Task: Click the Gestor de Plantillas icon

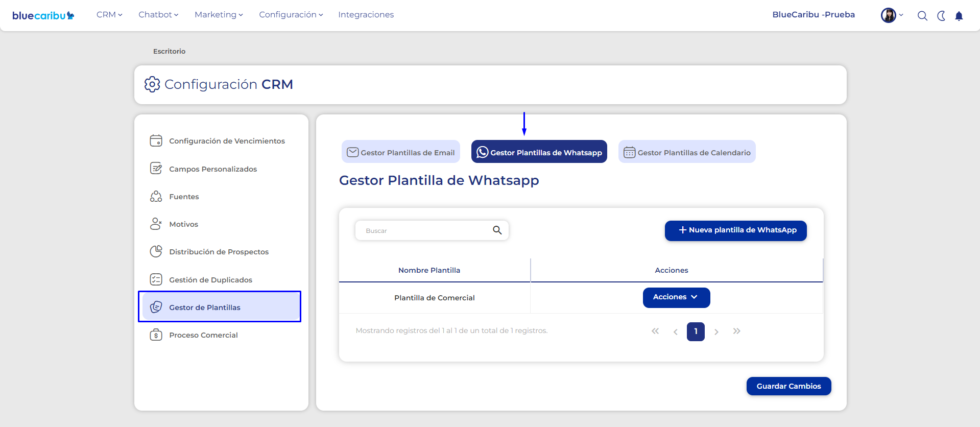Action: click(156, 307)
